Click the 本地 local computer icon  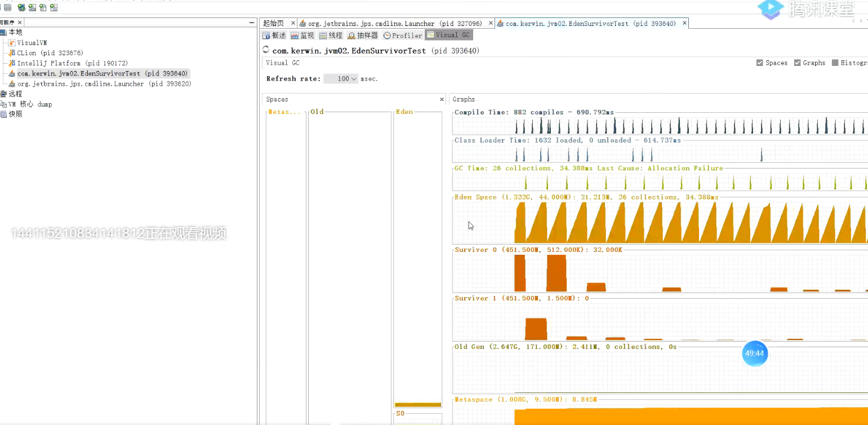(x=3, y=32)
